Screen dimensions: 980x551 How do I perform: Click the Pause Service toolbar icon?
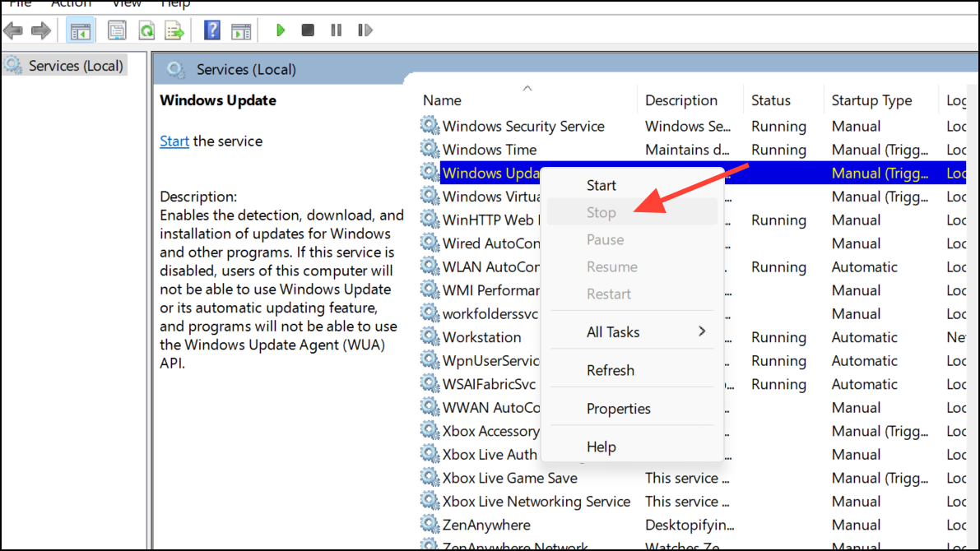(x=336, y=30)
